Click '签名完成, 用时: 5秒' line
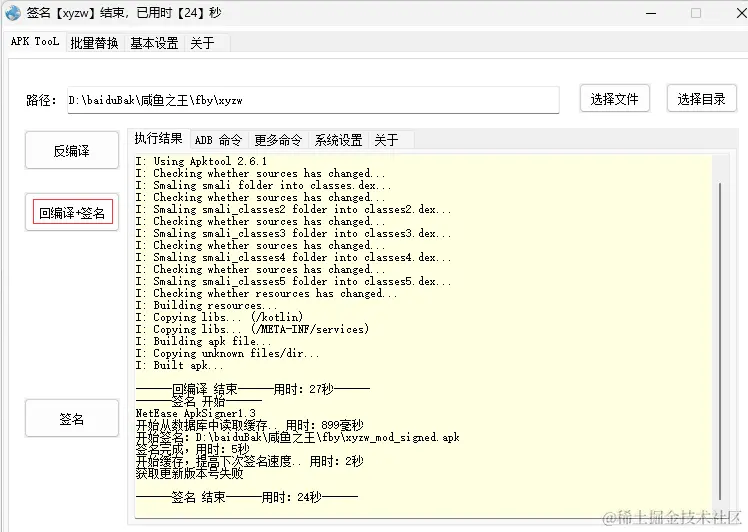The image size is (748, 532). (x=193, y=449)
